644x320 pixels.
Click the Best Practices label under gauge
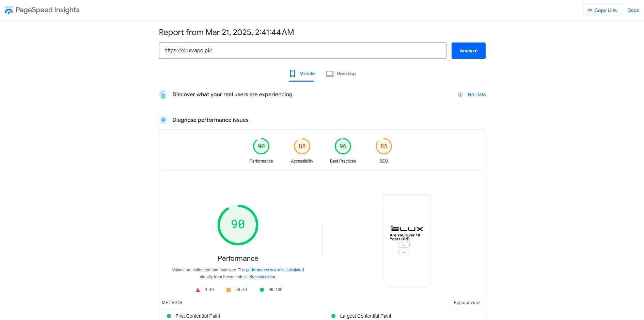click(343, 161)
